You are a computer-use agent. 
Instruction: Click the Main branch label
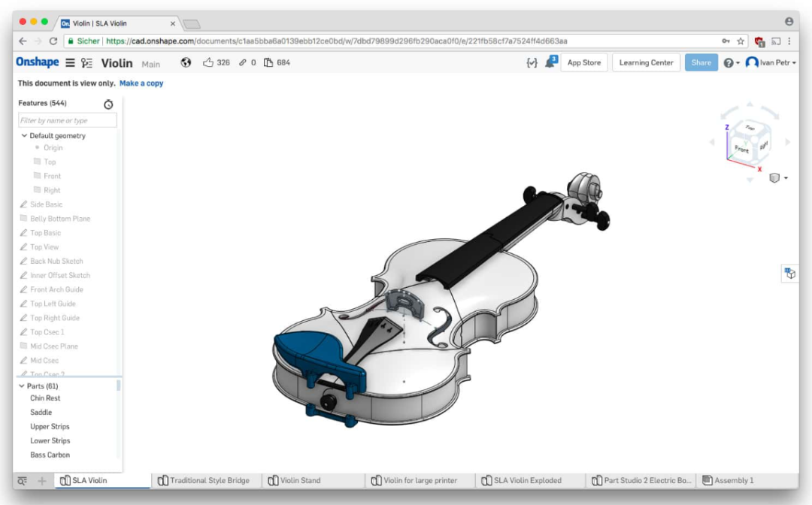point(150,64)
